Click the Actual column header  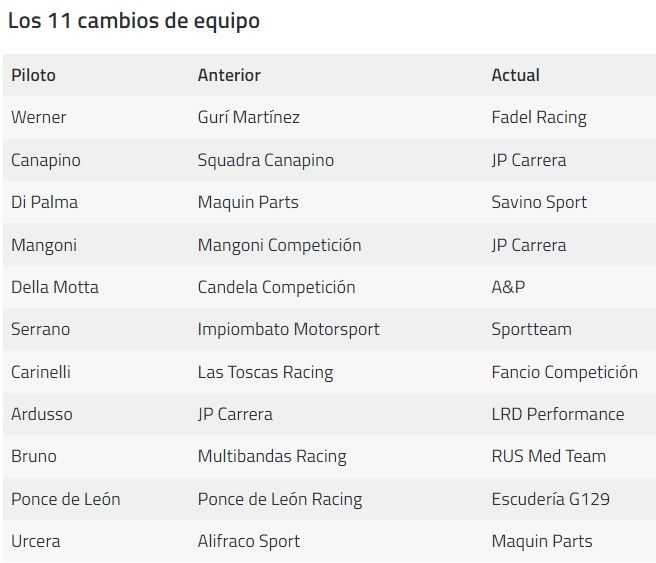(515, 75)
